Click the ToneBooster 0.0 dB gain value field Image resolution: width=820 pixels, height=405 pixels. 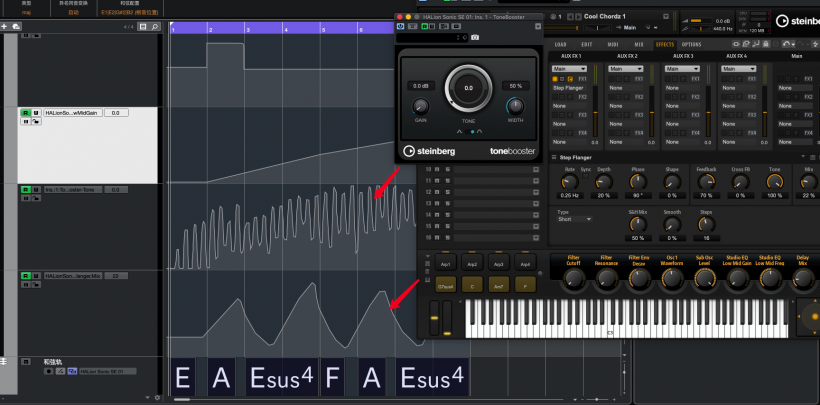420,86
